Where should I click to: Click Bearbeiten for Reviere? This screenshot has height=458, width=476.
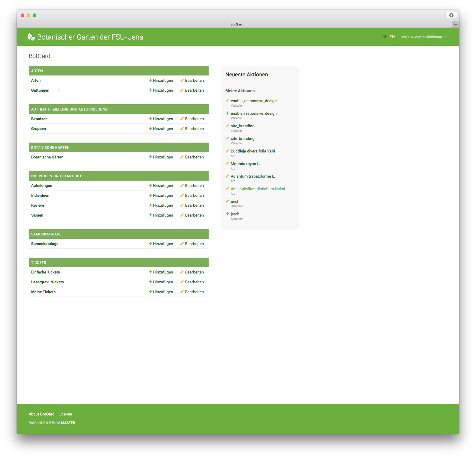click(192, 205)
